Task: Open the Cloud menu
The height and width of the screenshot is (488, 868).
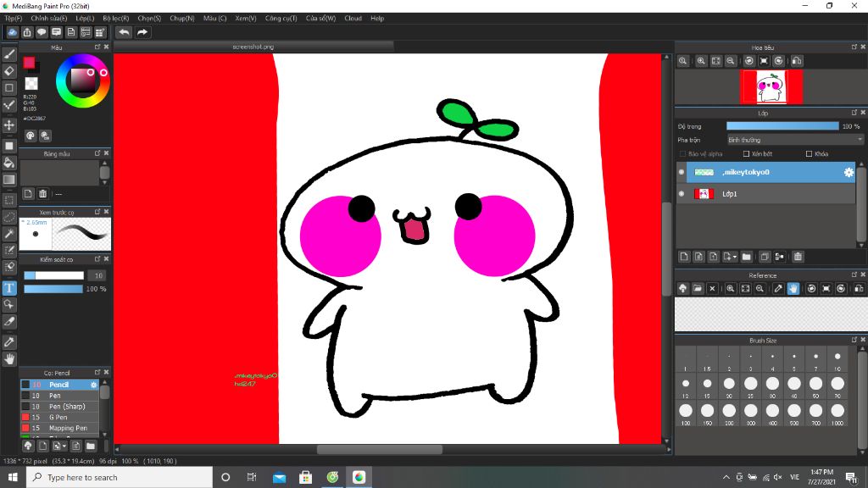Action: pyautogui.click(x=353, y=19)
